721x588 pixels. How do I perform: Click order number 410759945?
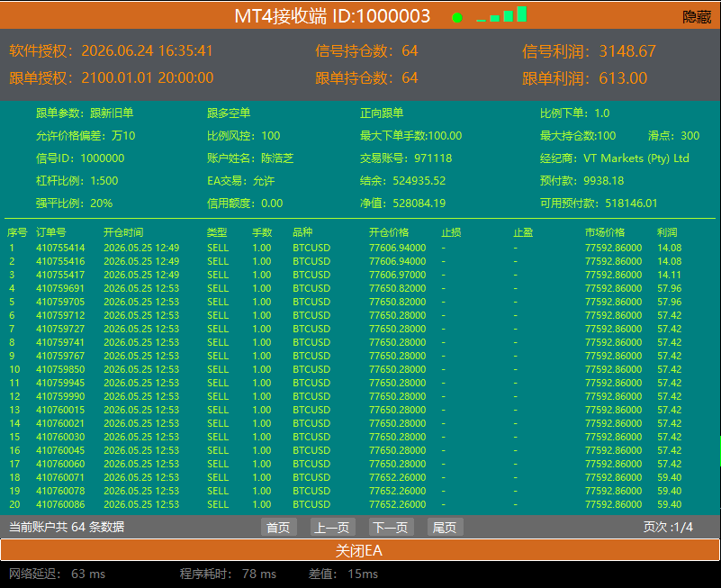(60, 383)
